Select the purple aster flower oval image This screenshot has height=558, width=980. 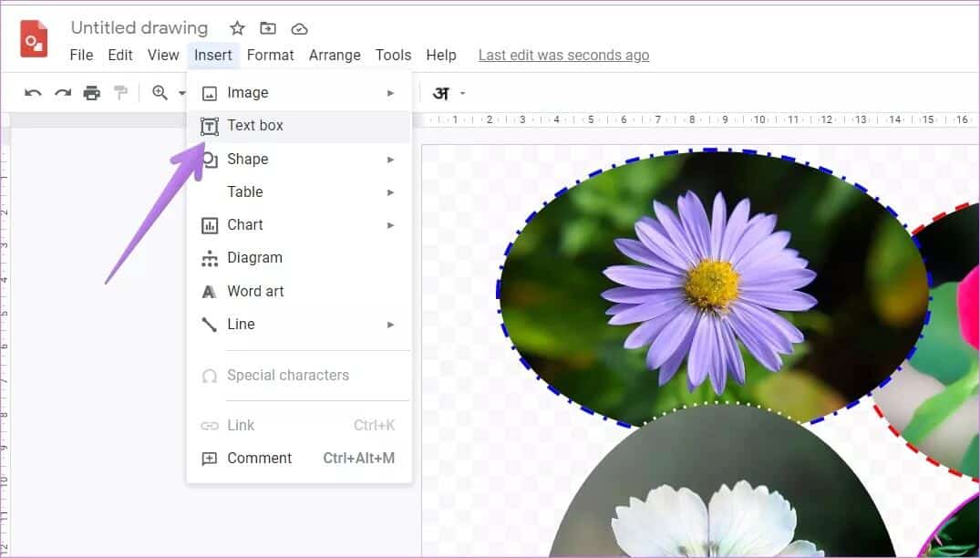pyautogui.click(x=713, y=289)
